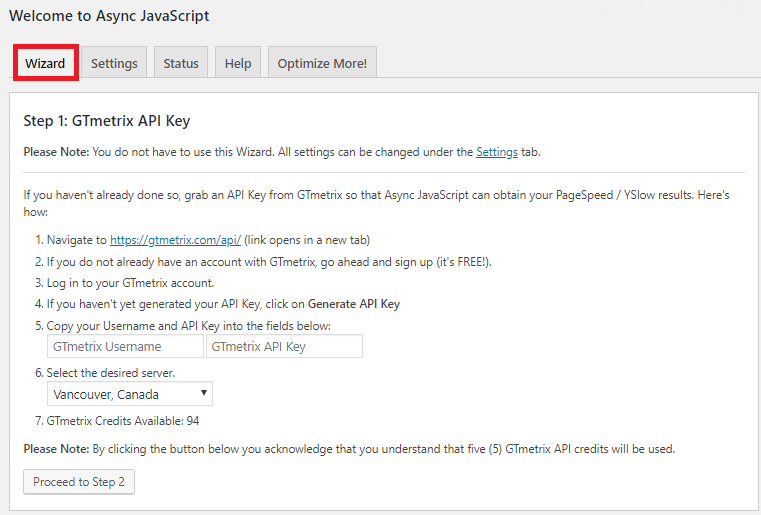Expand the Vancouver, Canada server dropdown
The height and width of the screenshot is (515, 761).
(x=130, y=394)
